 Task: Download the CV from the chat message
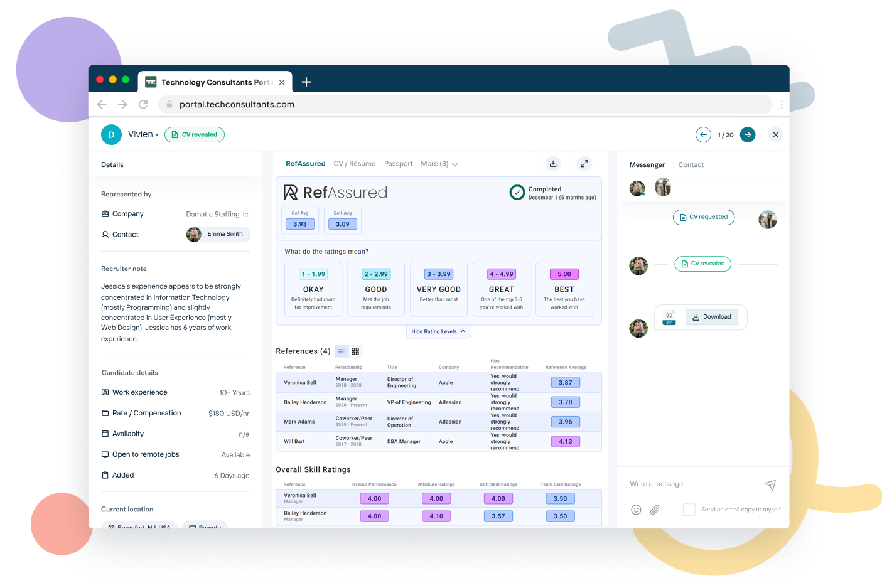(712, 317)
